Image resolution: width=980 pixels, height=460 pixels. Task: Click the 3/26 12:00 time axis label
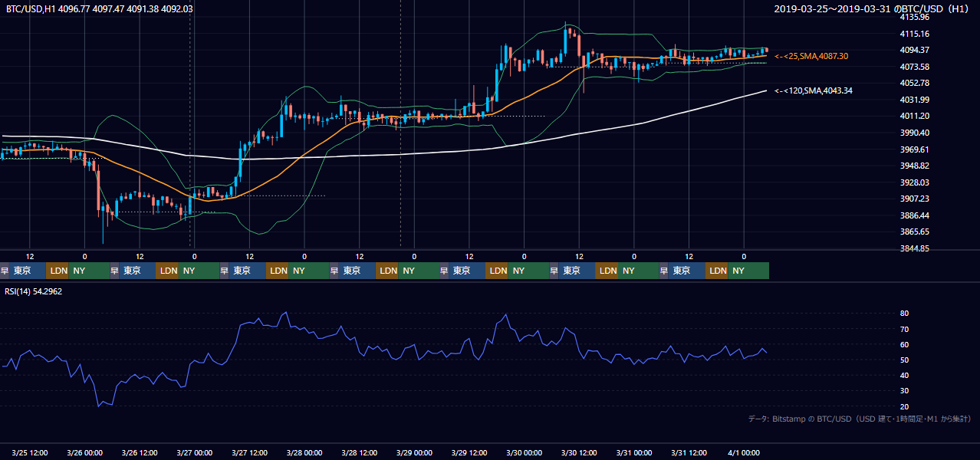click(x=140, y=452)
